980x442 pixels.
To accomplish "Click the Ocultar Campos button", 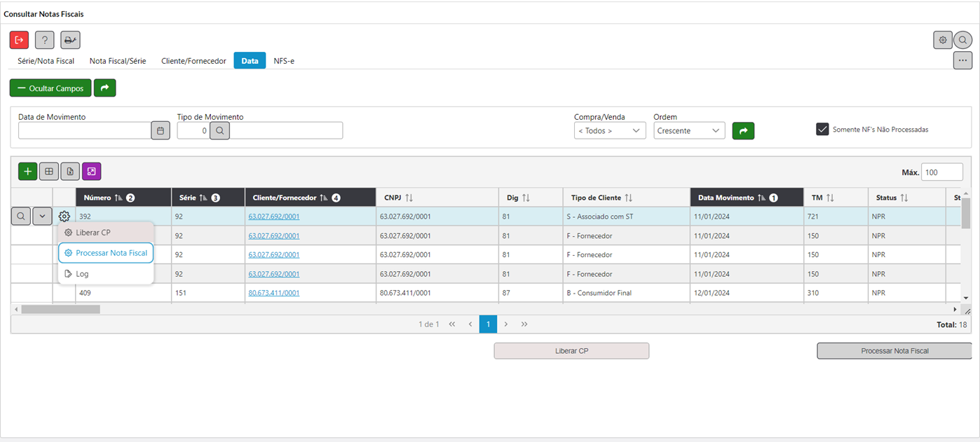I will pyautogui.click(x=50, y=88).
